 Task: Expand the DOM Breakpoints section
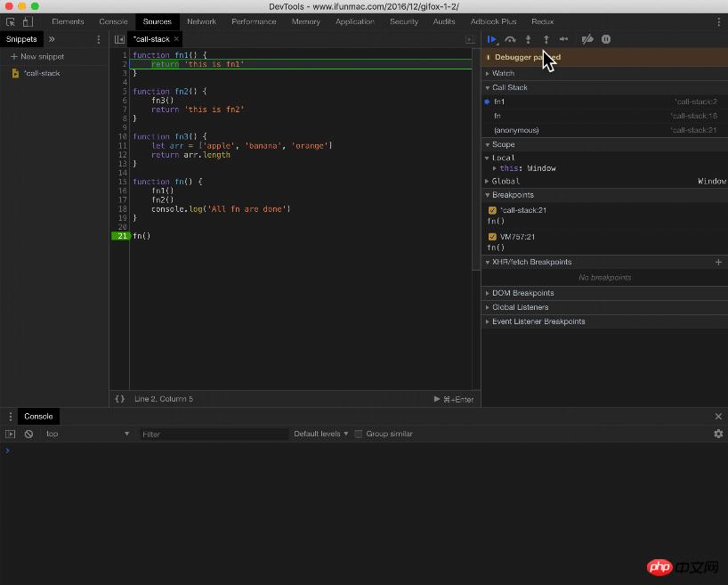point(522,293)
